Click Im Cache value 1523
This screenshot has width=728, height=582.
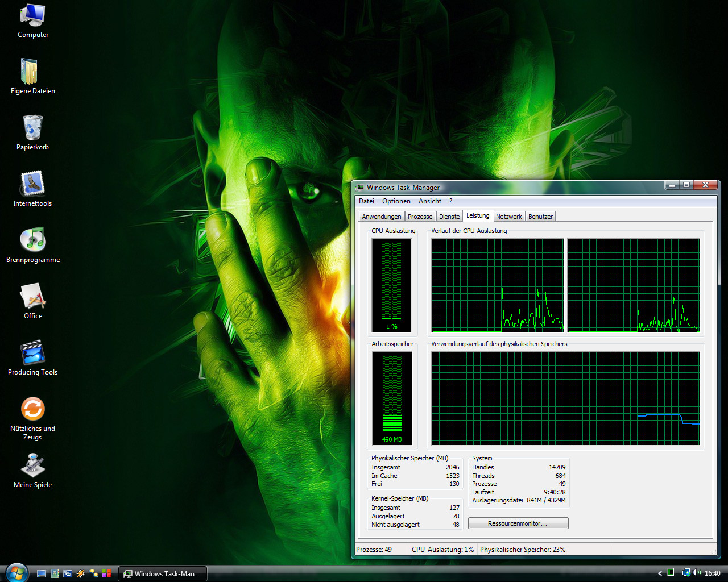click(x=453, y=476)
